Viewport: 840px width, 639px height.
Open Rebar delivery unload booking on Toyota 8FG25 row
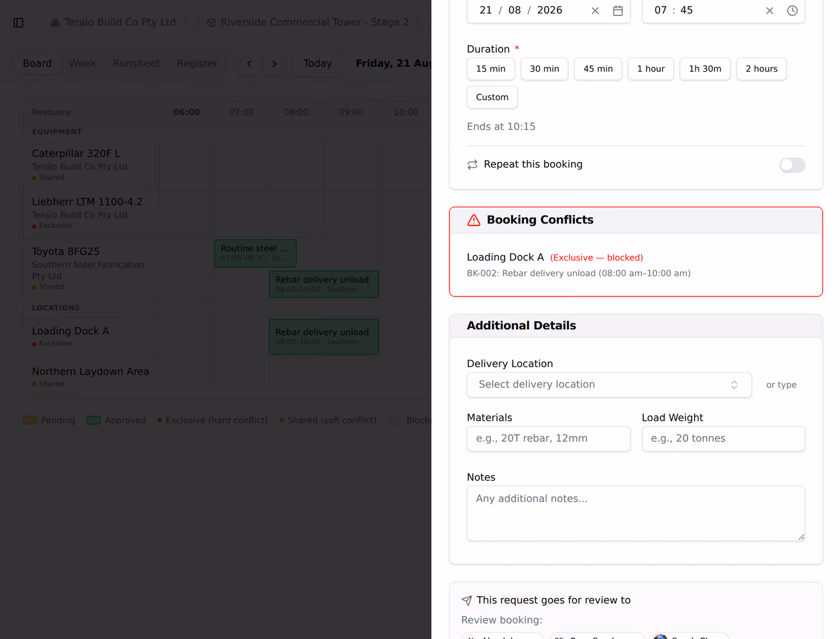pos(324,284)
